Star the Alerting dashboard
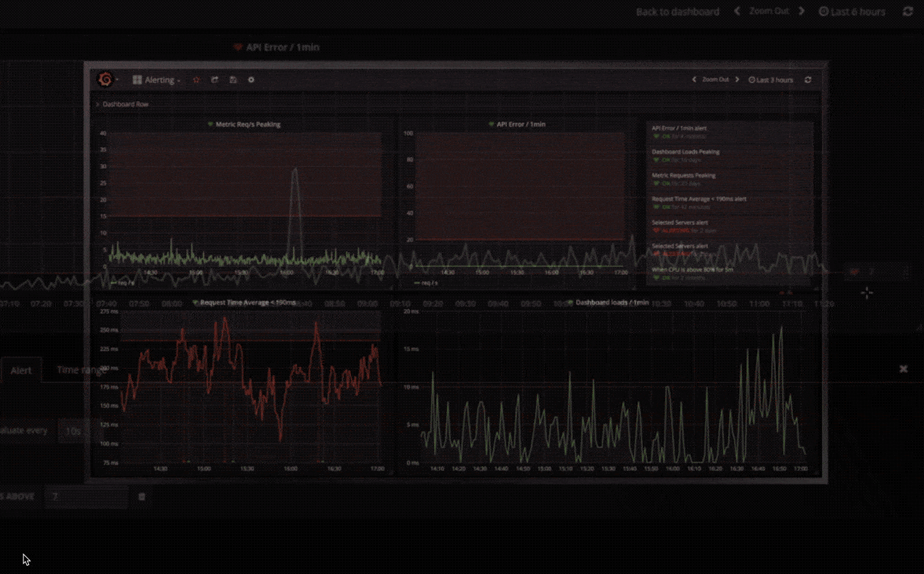The height and width of the screenshot is (574, 924). coord(196,80)
